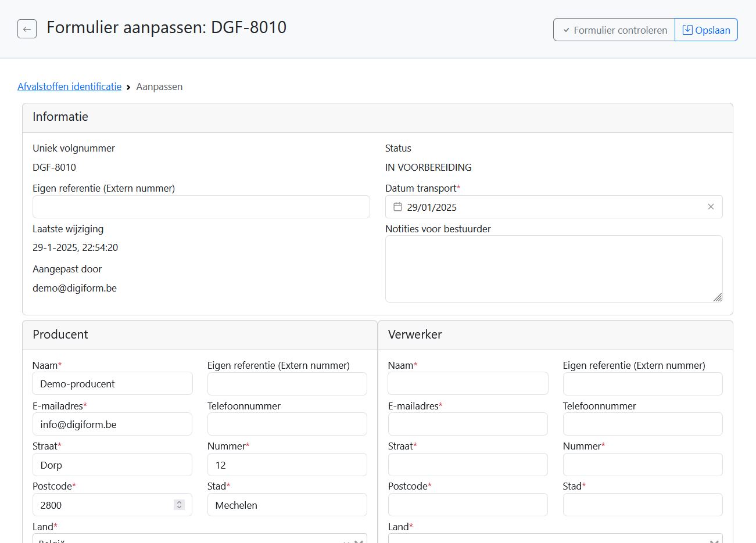The width and height of the screenshot is (756, 543).
Task: Click the back arrow button
Action: [27, 29]
